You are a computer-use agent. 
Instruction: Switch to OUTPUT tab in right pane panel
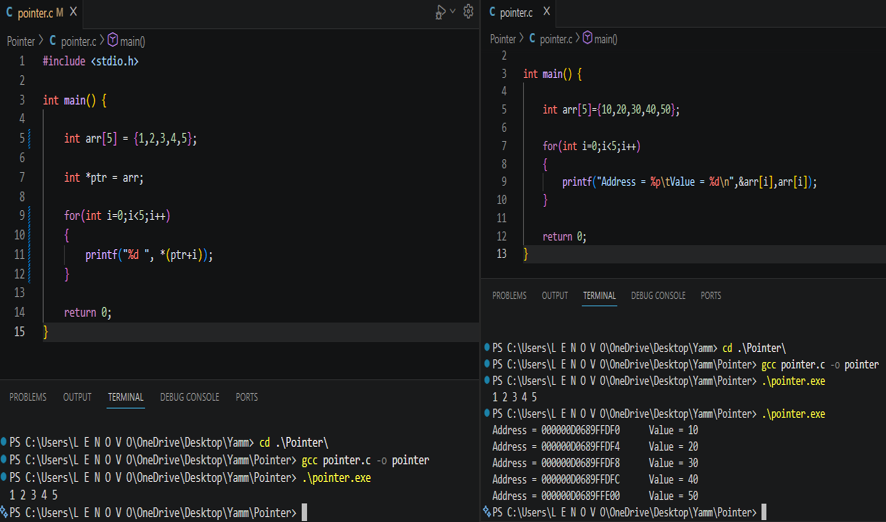pos(555,295)
